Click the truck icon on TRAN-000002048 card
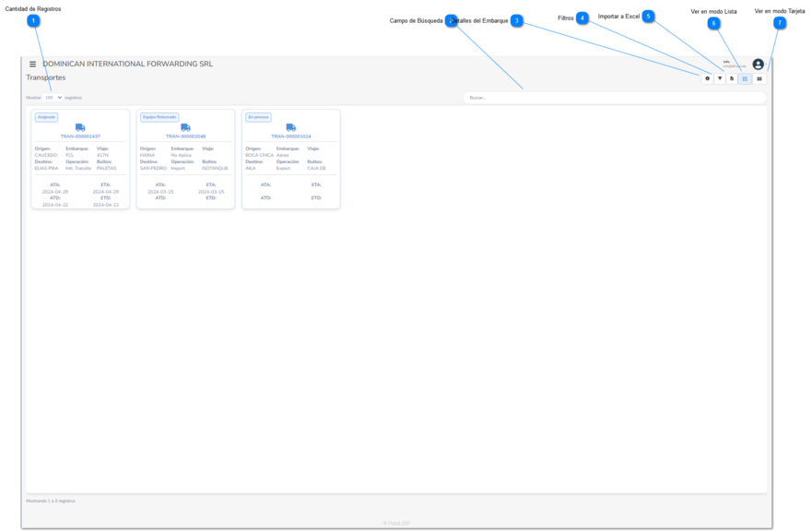The height and width of the screenshot is (532, 812). click(x=185, y=127)
